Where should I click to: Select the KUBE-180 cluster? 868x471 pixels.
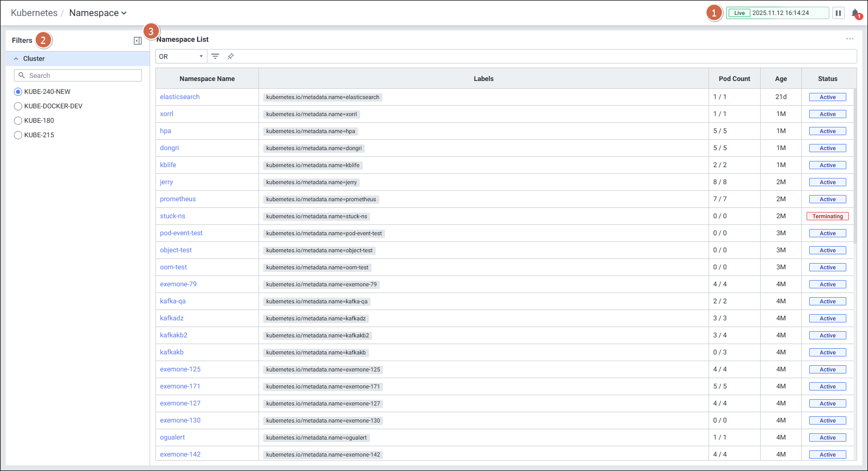tap(18, 121)
